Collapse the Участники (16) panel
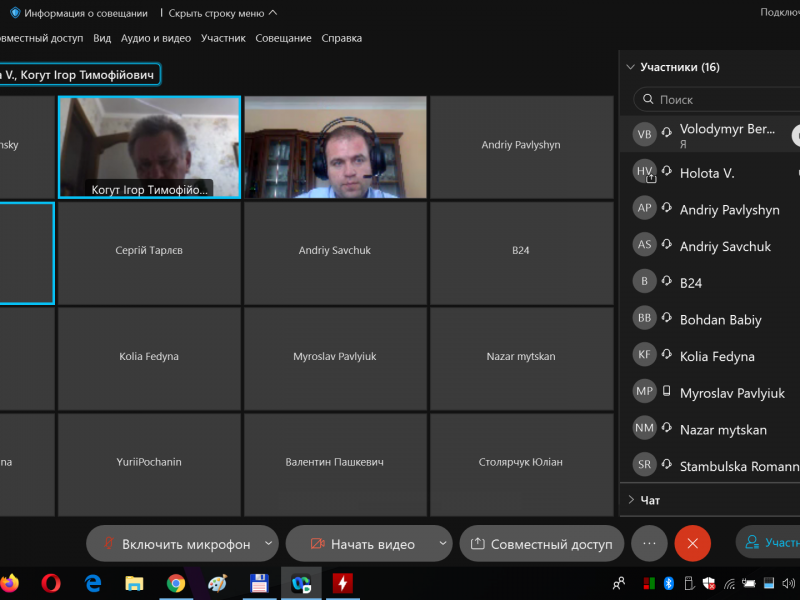 pos(630,68)
